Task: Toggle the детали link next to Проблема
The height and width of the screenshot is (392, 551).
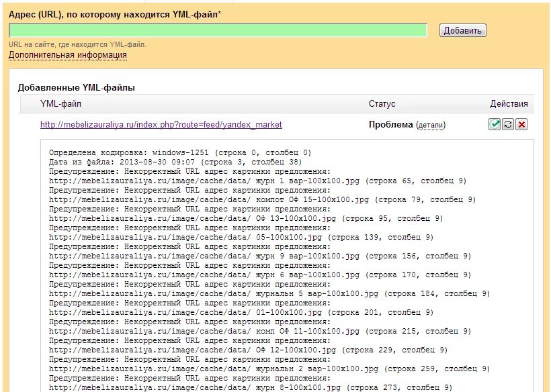Action: coord(431,125)
